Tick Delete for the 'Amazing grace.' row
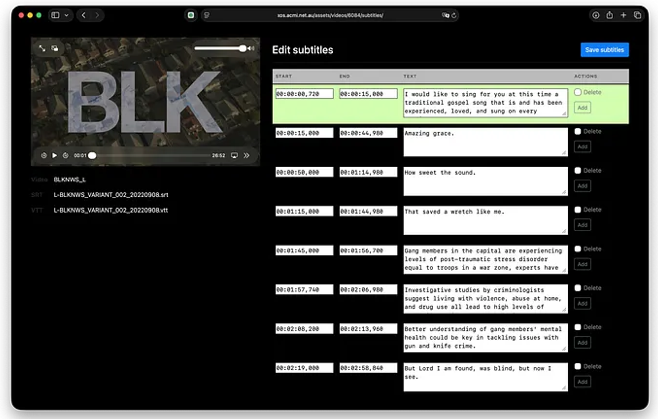This screenshot has height=419, width=658. [x=578, y=131]
